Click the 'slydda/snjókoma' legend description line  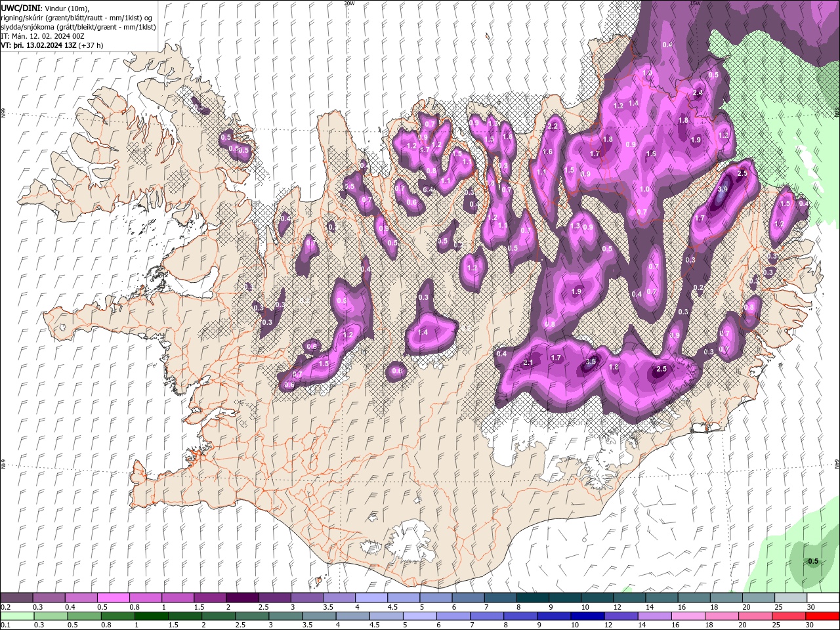tap(78, 27)
